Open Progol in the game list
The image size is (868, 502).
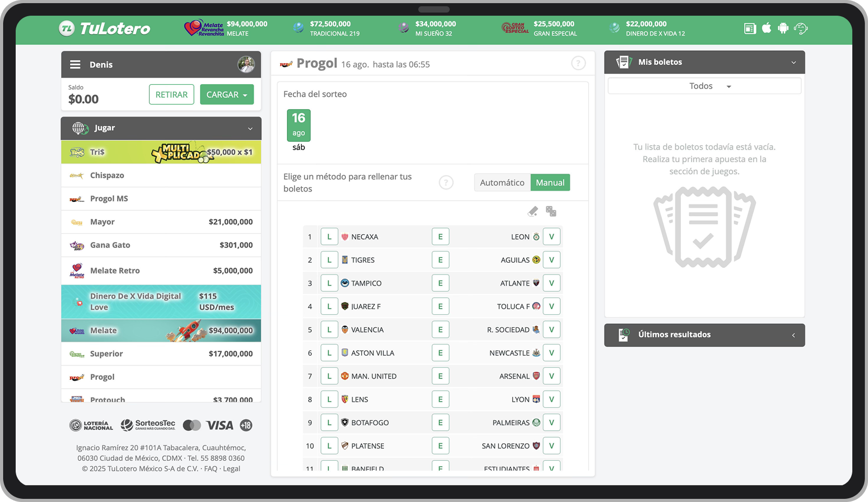click(161, 377)
